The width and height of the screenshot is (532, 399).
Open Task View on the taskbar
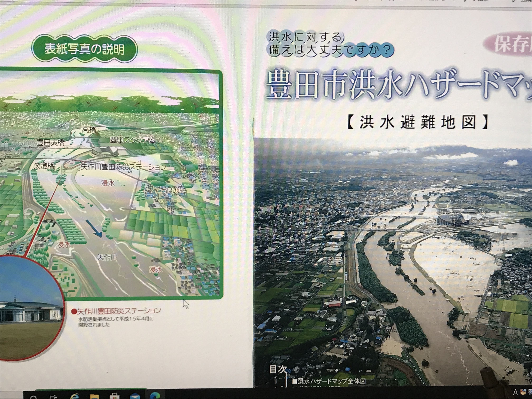pos(53,397)
